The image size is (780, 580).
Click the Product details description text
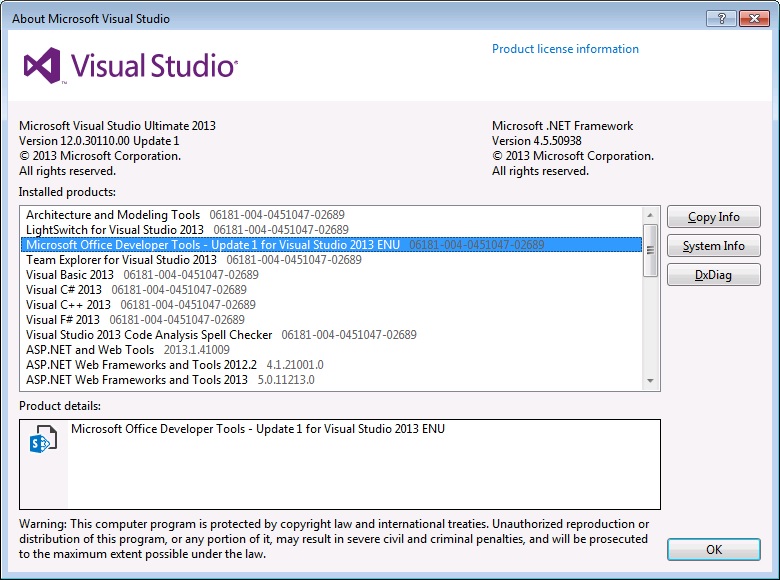click(258, 429)
